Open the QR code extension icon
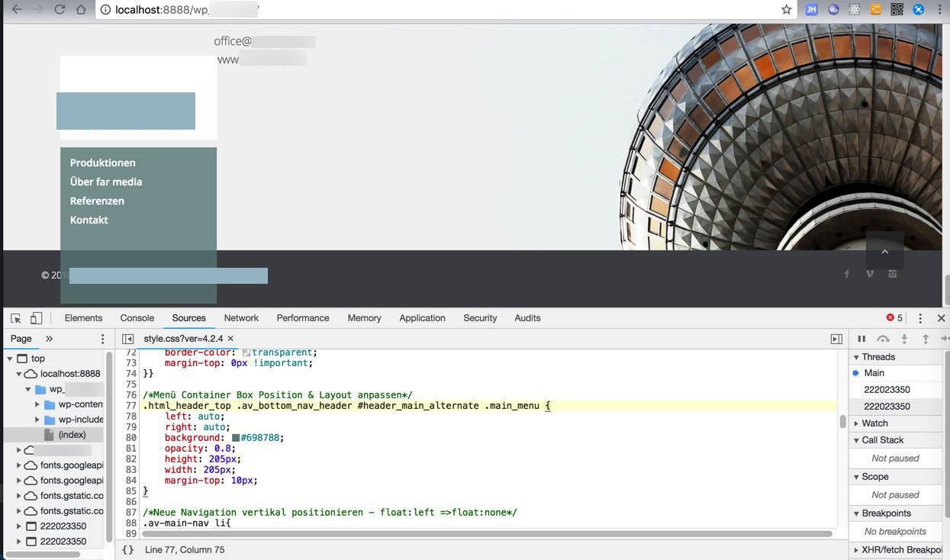 point(897,9)
